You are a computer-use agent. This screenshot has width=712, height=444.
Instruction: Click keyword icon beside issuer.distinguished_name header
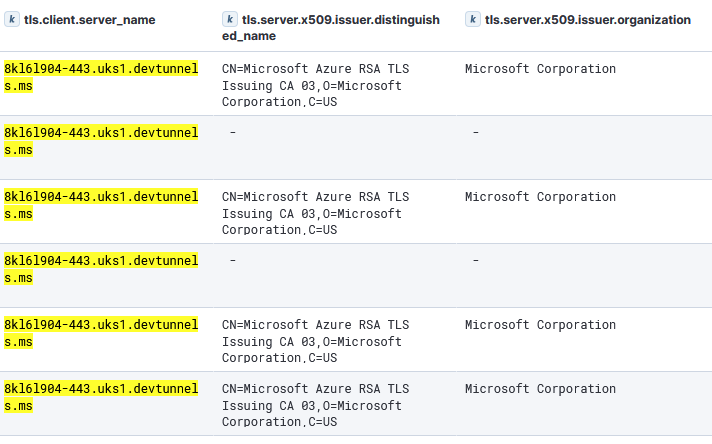[230, 20]
